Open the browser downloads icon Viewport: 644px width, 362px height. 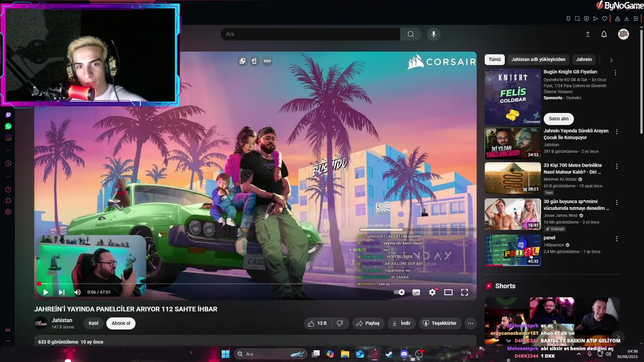click(x=626, y=19)
